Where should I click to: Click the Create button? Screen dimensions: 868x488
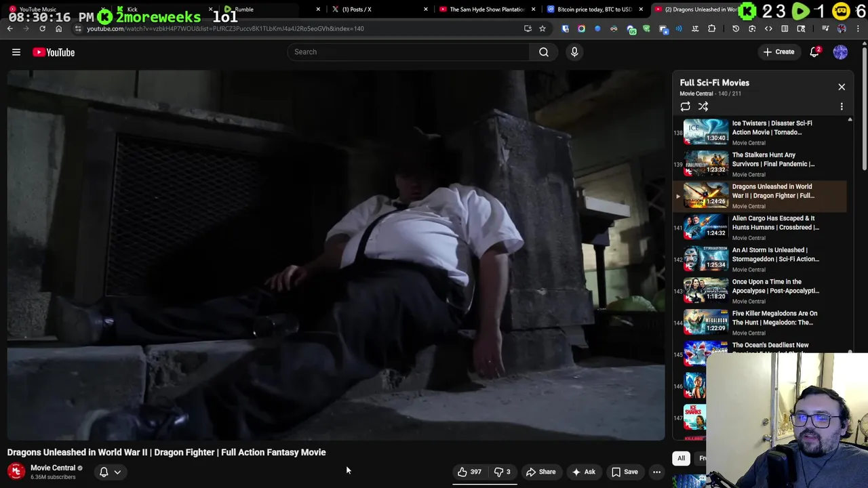778,52
